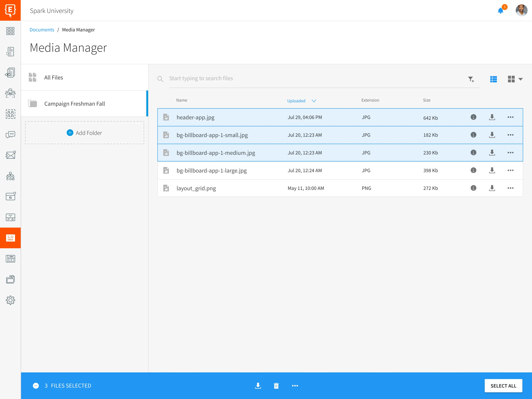Show info for bg-billboard-app-1-large.jpg
The width and height of the screenshot is (532, 399).
click(x=473, y=170)
